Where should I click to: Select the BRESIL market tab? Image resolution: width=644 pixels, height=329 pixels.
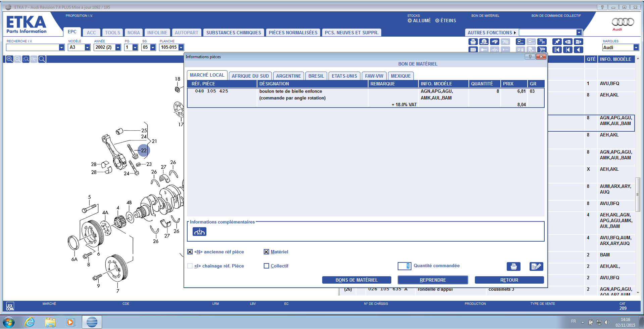316,76
